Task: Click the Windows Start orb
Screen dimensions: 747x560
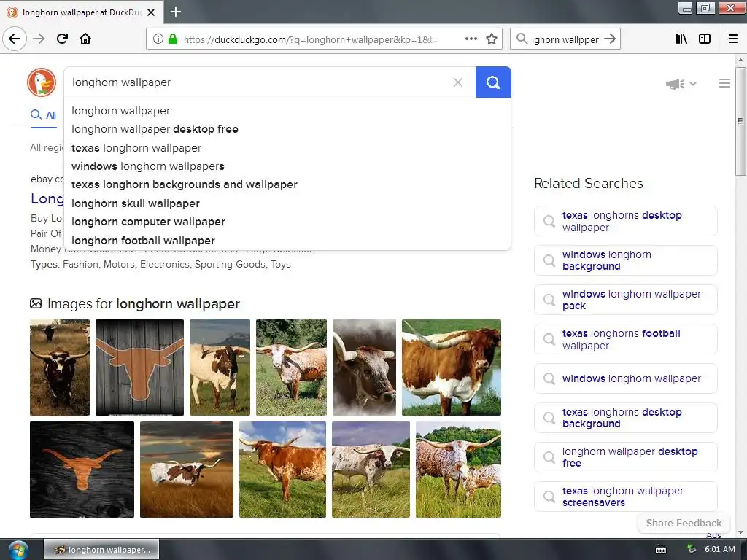Action: (18, 550)
